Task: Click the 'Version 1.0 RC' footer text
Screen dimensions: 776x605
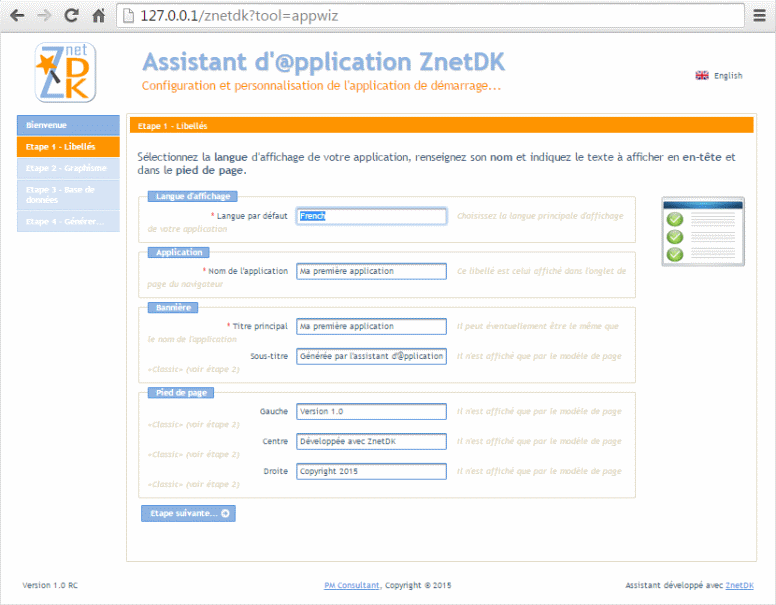Action: (x=50, y=585)
